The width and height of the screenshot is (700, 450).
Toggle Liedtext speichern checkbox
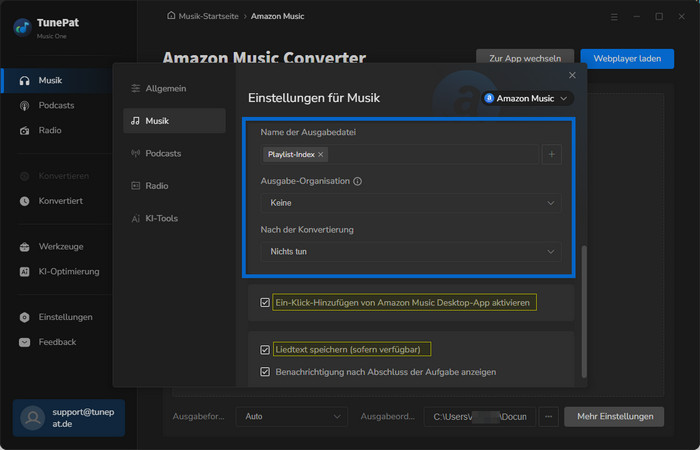[265, 349]
